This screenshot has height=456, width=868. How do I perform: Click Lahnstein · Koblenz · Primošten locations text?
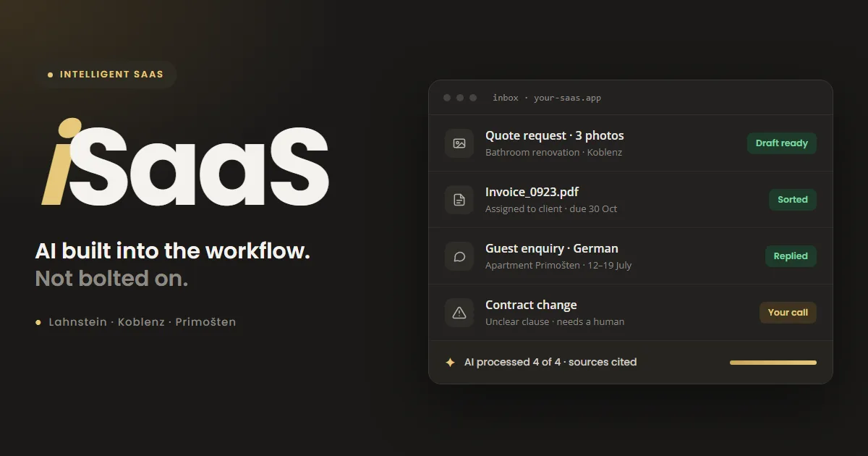coord(142,322)
